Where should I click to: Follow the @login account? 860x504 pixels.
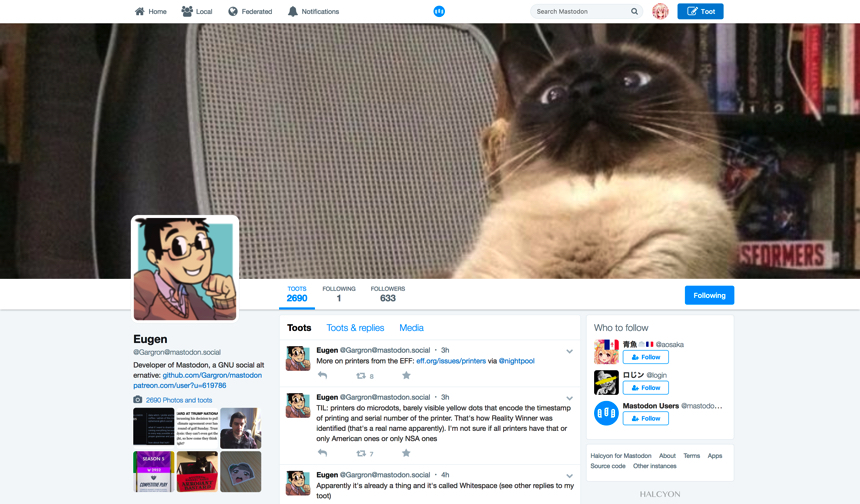pos(646,388)
